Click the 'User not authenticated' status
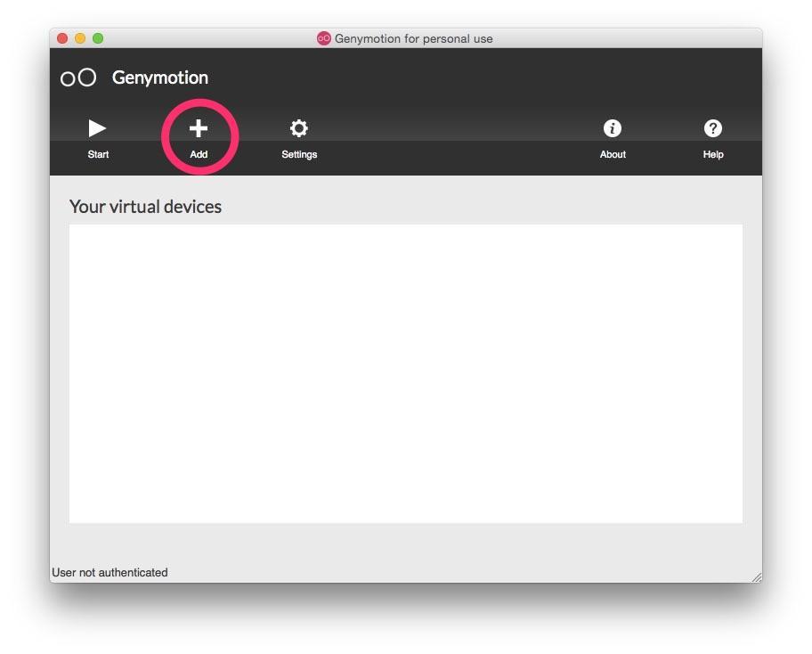This screenshot has height=654, width=812. [x=110, y=573]
